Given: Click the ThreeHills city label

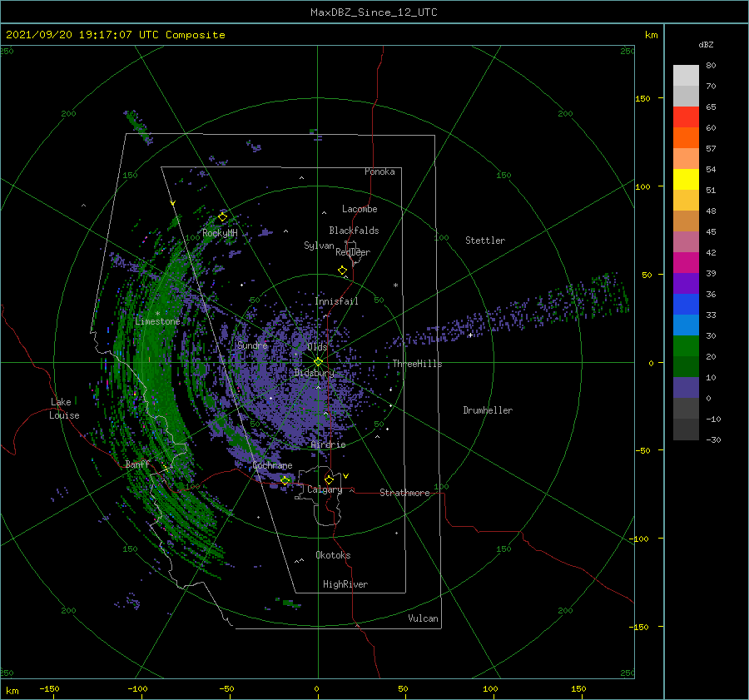Looking at the screenshot, I should click(x=418, y=364).
